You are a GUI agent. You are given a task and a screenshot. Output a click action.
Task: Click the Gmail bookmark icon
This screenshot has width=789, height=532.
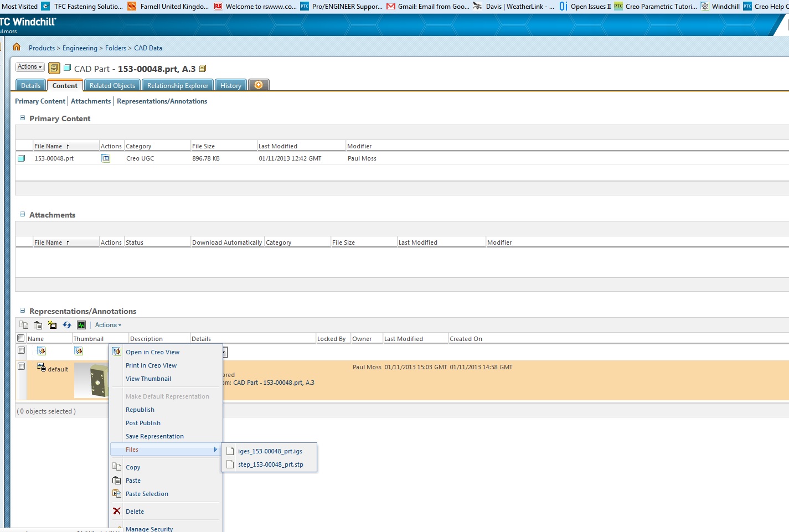pyautogui.click(x=391, y=6)
